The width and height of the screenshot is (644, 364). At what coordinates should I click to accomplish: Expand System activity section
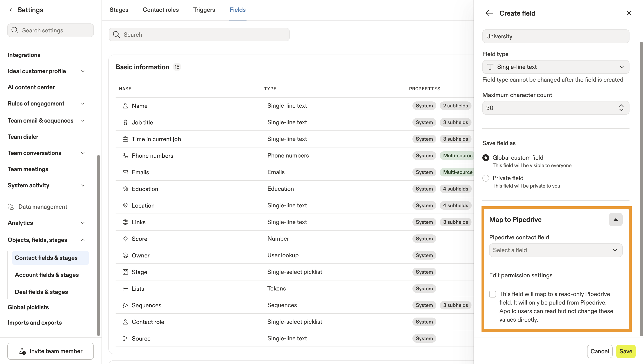(83, 185)
